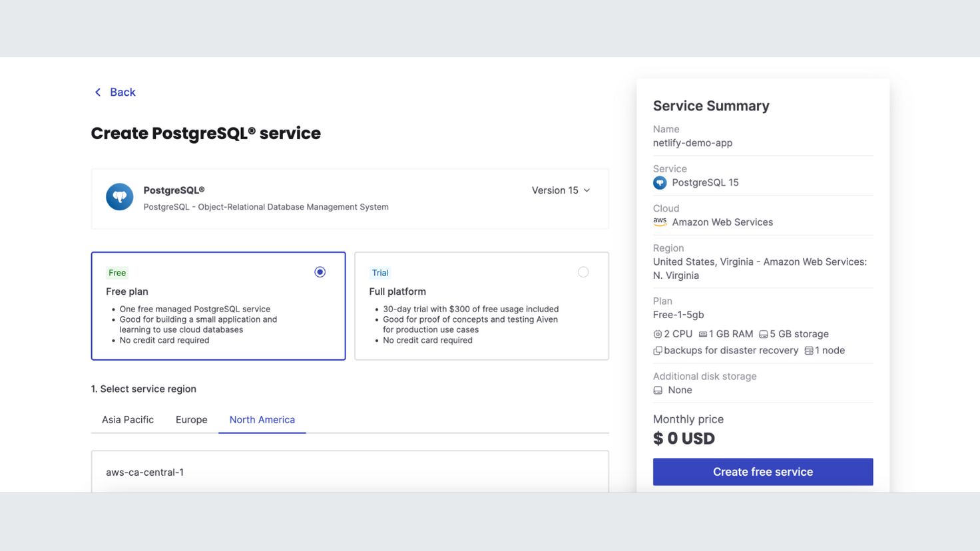980x551 pixels.
Task: Click the AWS logo beside Amazon Web Services
Action: point(660,222)
